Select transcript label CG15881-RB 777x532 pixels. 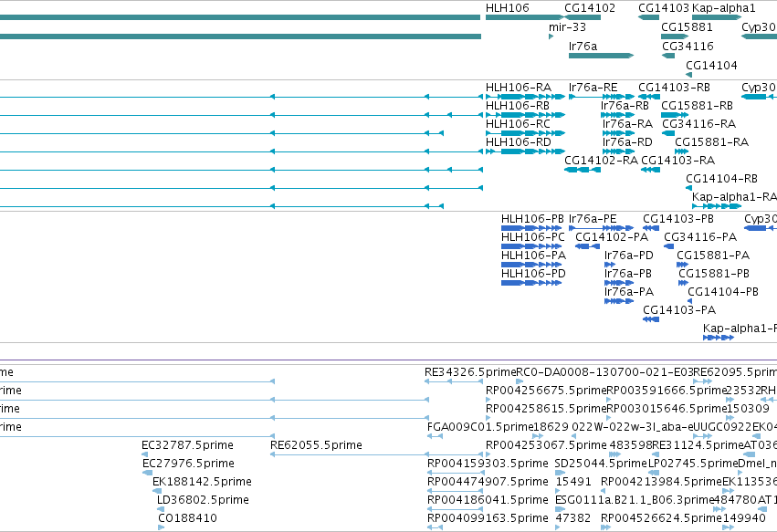click(697, 106)
